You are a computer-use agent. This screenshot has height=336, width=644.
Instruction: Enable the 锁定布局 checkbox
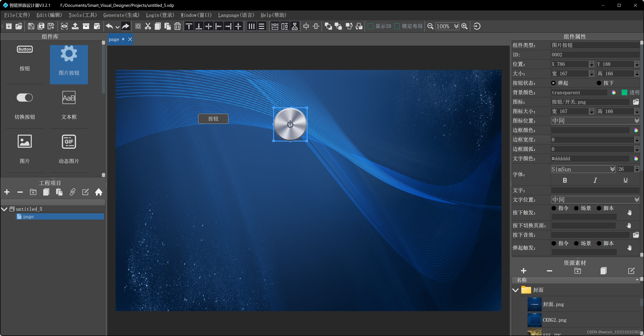pyautogui.click(x=397, y=26)
